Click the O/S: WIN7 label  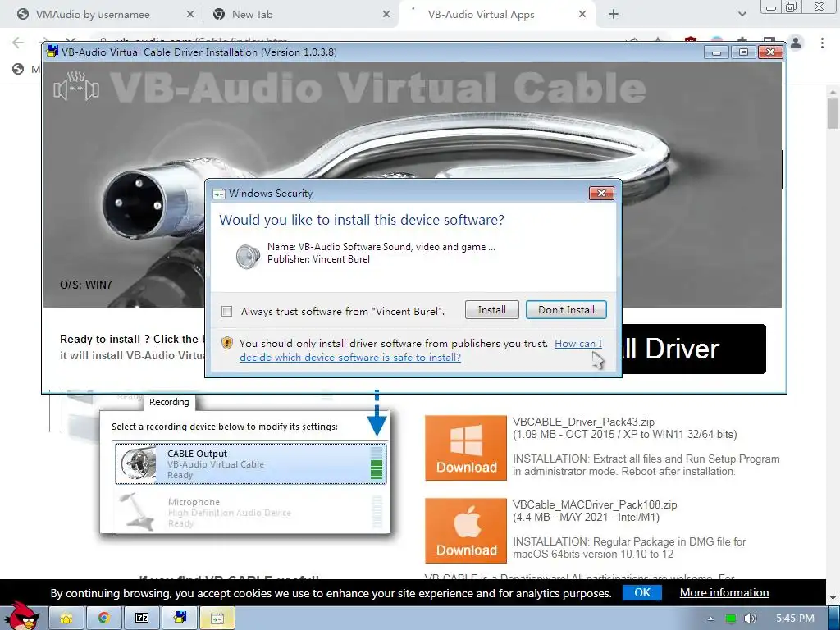coord(85,285)
